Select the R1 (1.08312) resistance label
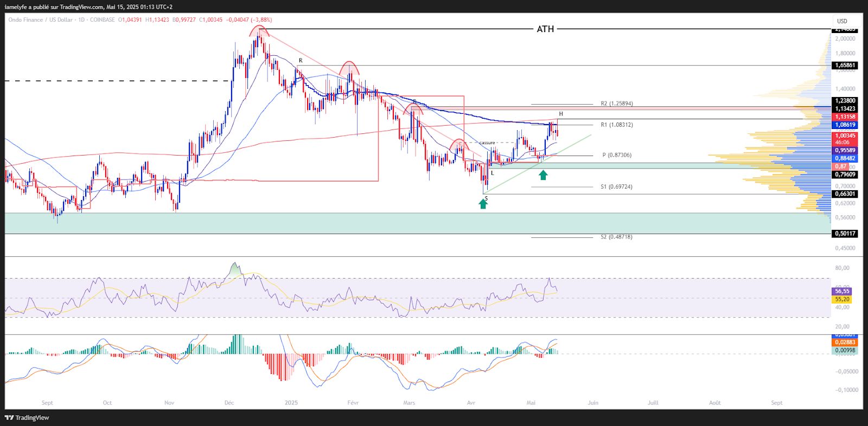Image resolution: width=868 pixels, height=426 pixels. (616, 125)
